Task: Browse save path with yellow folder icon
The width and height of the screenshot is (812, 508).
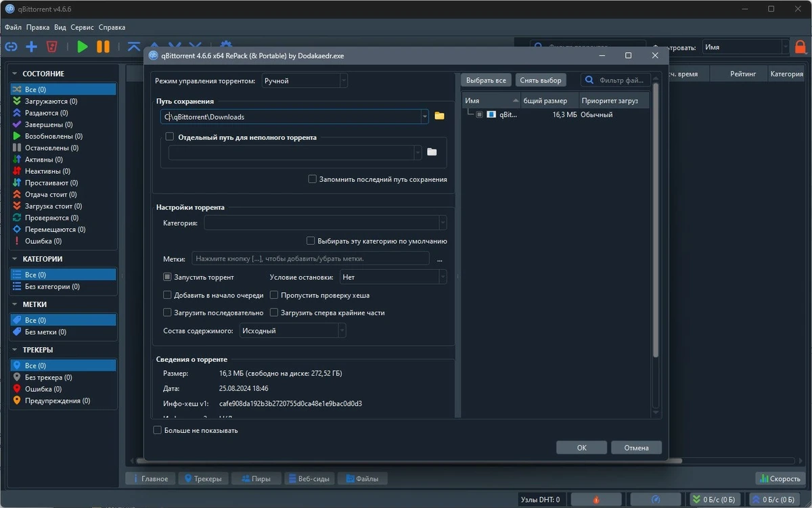Action: [x=439, y=116]
